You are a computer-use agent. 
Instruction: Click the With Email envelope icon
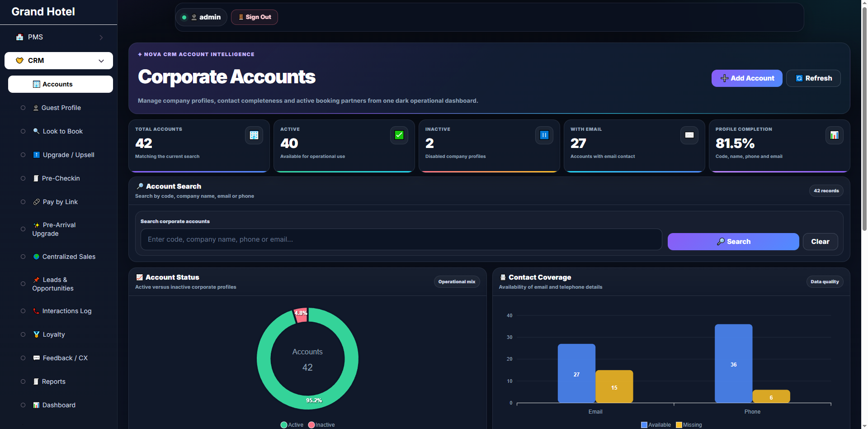[x=689, y=135]
